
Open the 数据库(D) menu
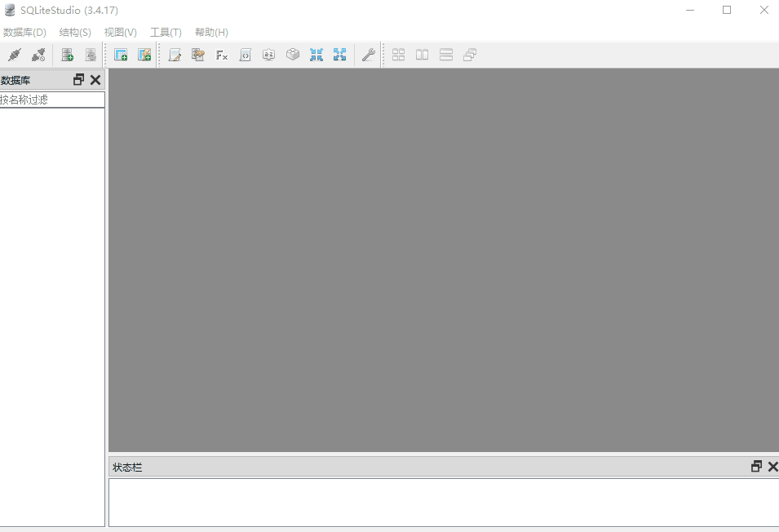pos(24,32)
